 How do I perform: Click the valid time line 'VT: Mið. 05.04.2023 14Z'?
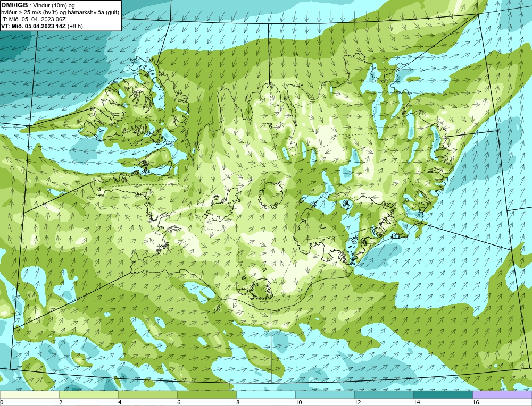34,26
